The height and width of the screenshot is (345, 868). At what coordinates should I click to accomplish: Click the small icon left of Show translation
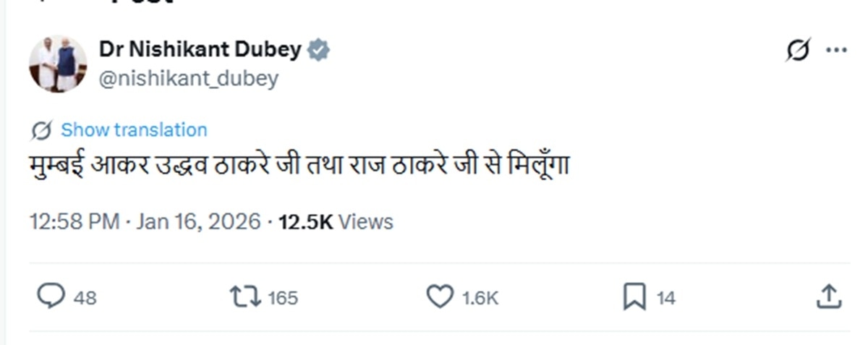pyautogui.click(x=42, y=130)
